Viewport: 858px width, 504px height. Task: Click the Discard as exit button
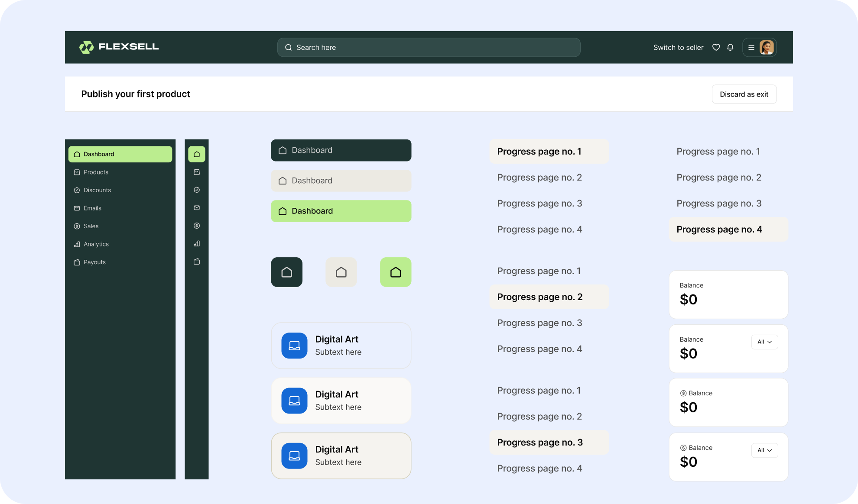click(x=744, y=94)
